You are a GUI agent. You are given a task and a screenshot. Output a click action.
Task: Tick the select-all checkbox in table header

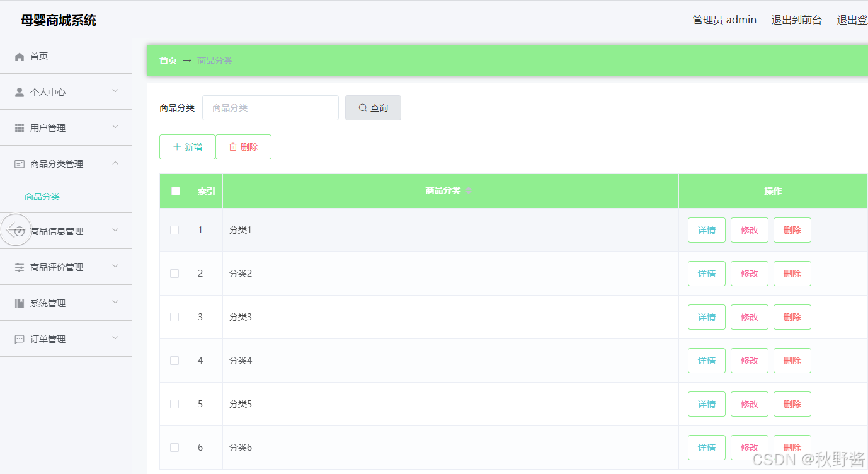tap(176, 191)
